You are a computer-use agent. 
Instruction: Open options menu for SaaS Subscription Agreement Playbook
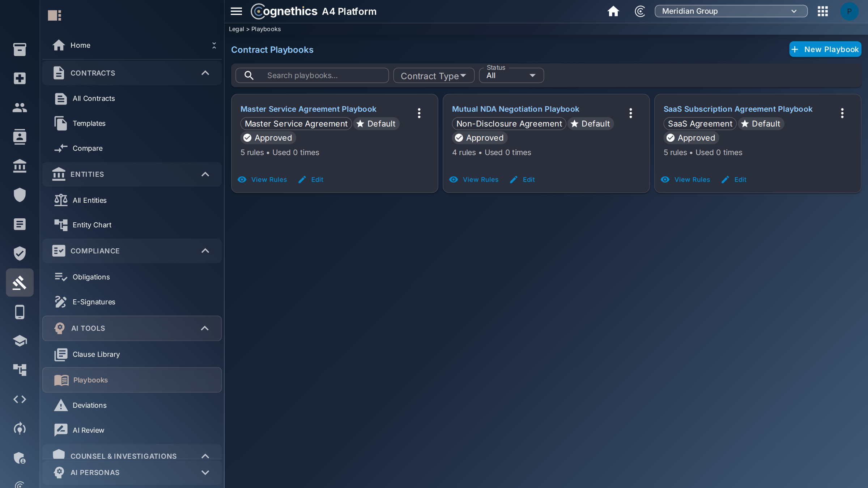[x=842, y=113]
